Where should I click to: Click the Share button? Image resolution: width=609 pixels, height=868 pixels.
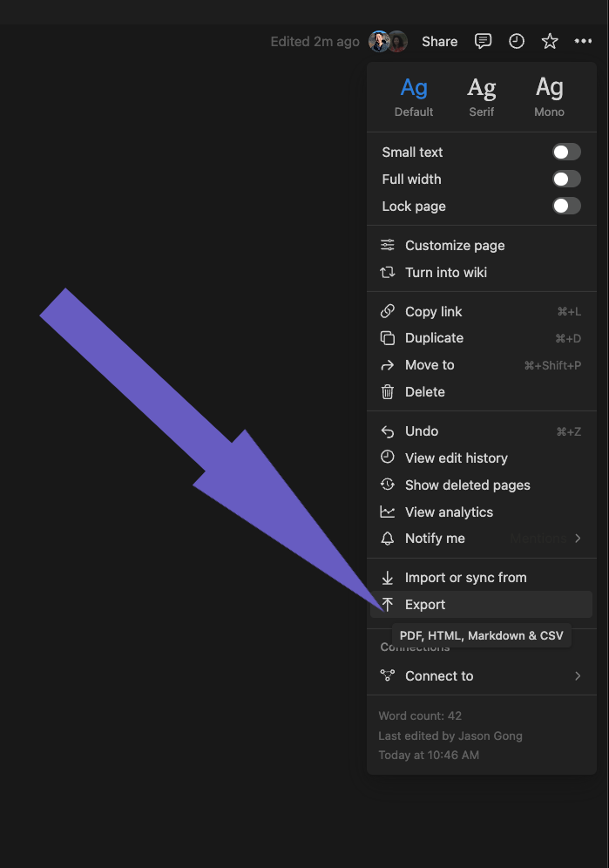point(440,42)
